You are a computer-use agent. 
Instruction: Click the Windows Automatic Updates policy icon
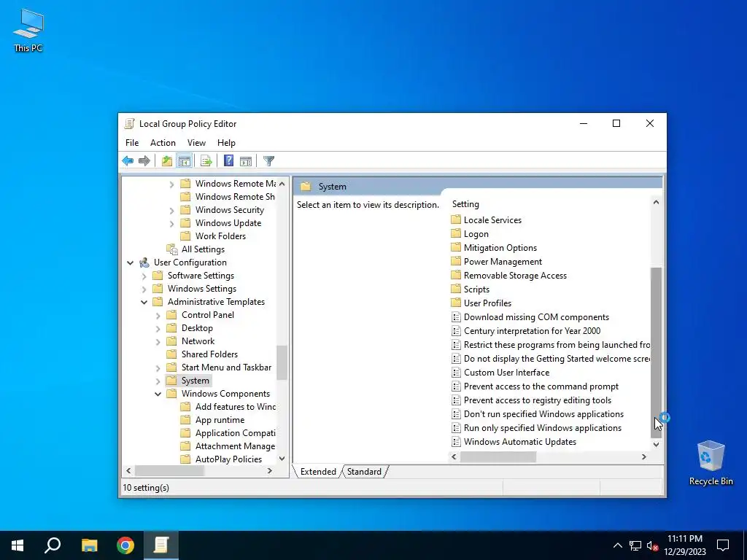[x=456, y=441]
